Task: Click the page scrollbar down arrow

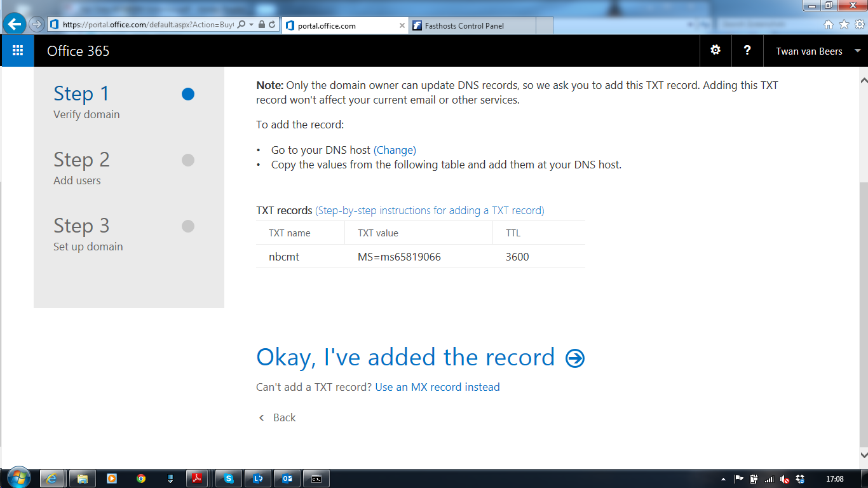Action: click(864, 454)
